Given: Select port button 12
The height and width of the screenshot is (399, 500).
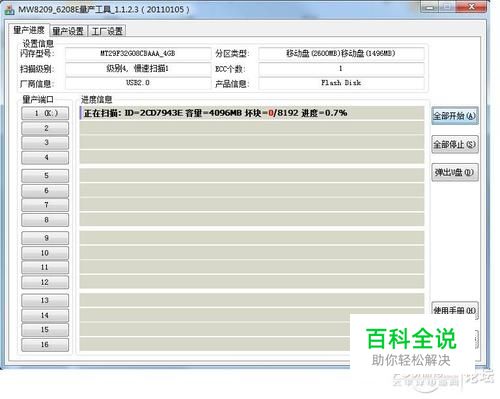Looking at the screenshot, I should (45, 282).
